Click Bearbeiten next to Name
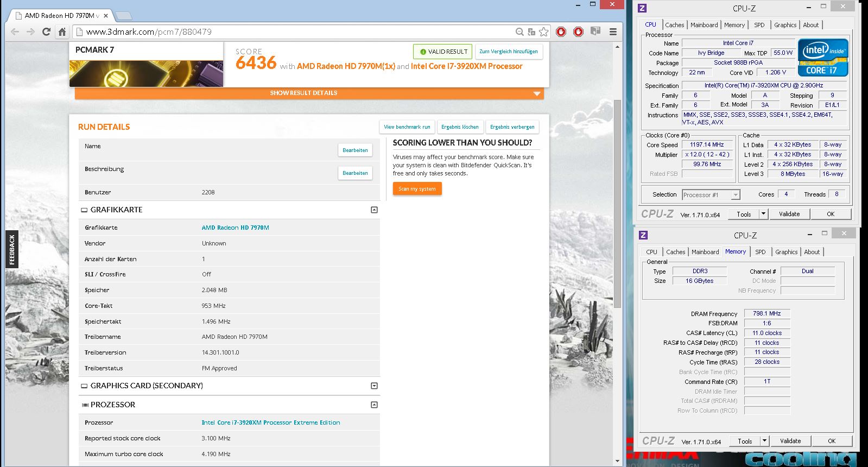This screenshot has width=868, height=467. tap(355, 150)
